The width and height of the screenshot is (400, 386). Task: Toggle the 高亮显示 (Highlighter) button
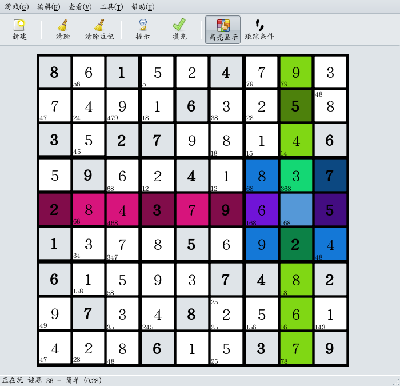pyautogui.click(x=223, y=29)
